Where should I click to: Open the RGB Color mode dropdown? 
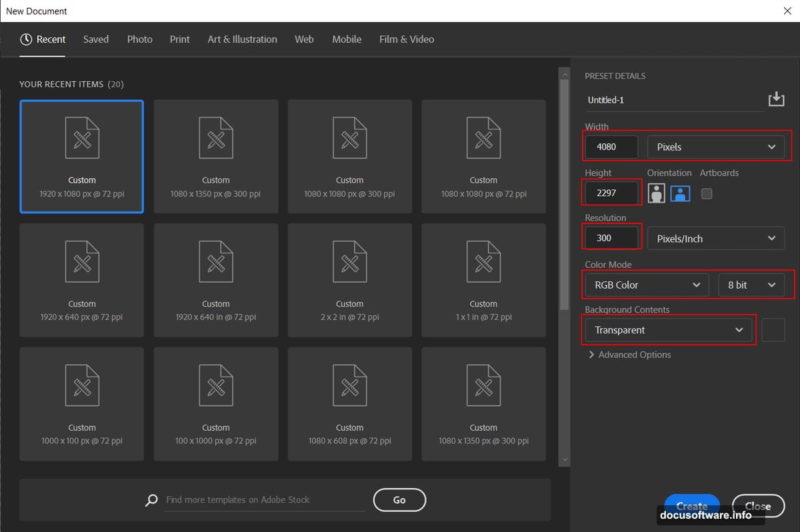pos(645,285)
